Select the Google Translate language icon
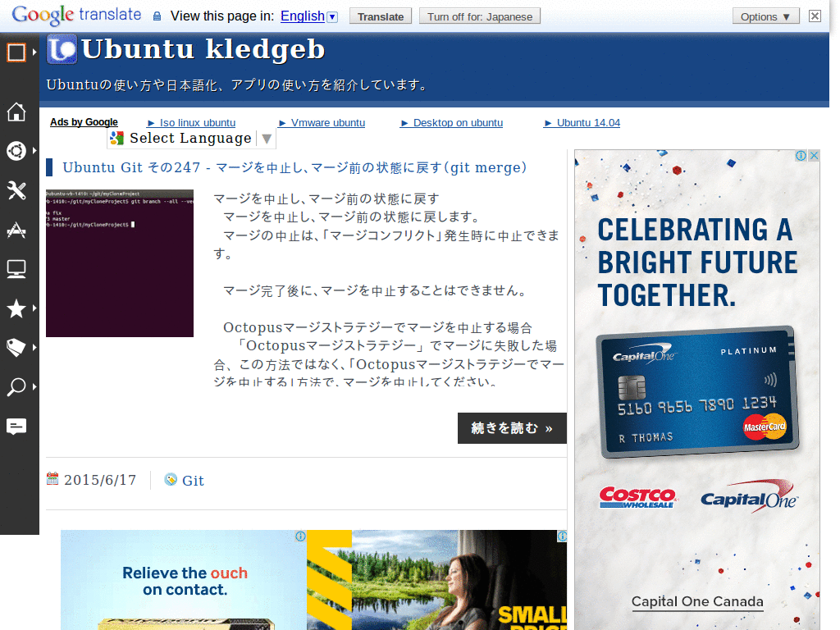840x630 pixels. (x=117, y=138)
